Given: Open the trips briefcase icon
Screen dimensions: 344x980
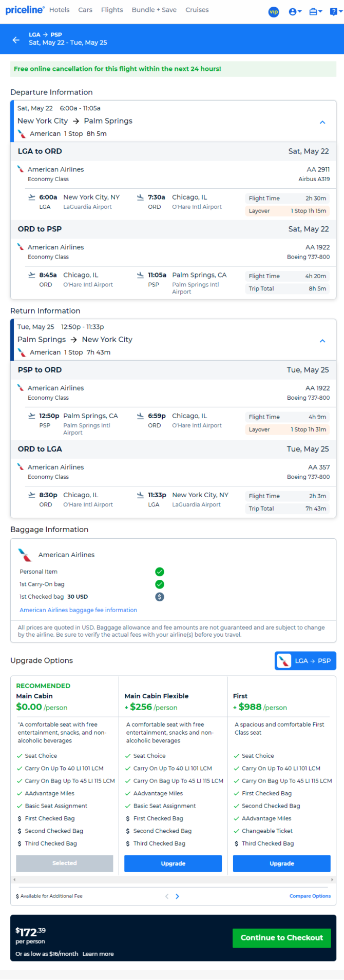Looking at the screenshot, I should pos(315,12).
